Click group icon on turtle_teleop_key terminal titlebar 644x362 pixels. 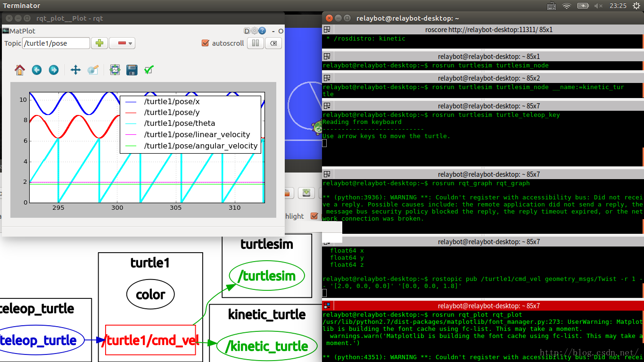(x=326, y=106)
